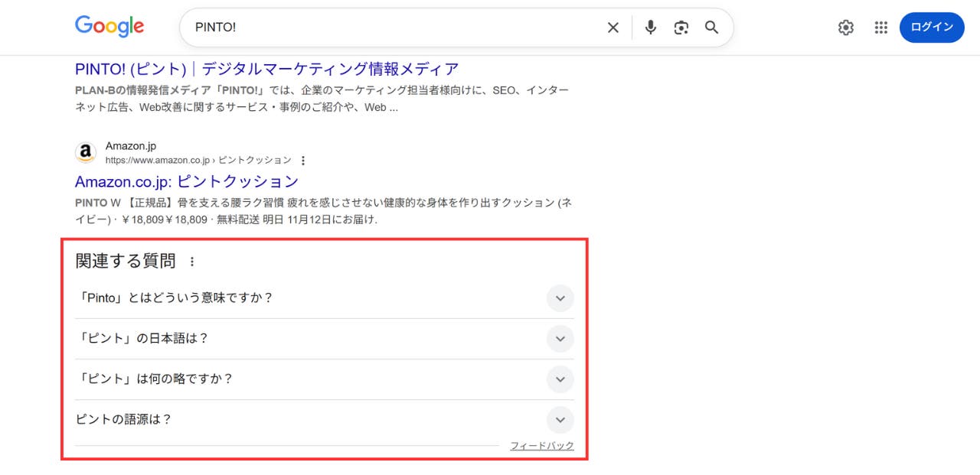Viewport: 980px width, 475px height.
Task: Visit the Amazon.co.jp ピントクッション result
Action: tap(186, 181)
